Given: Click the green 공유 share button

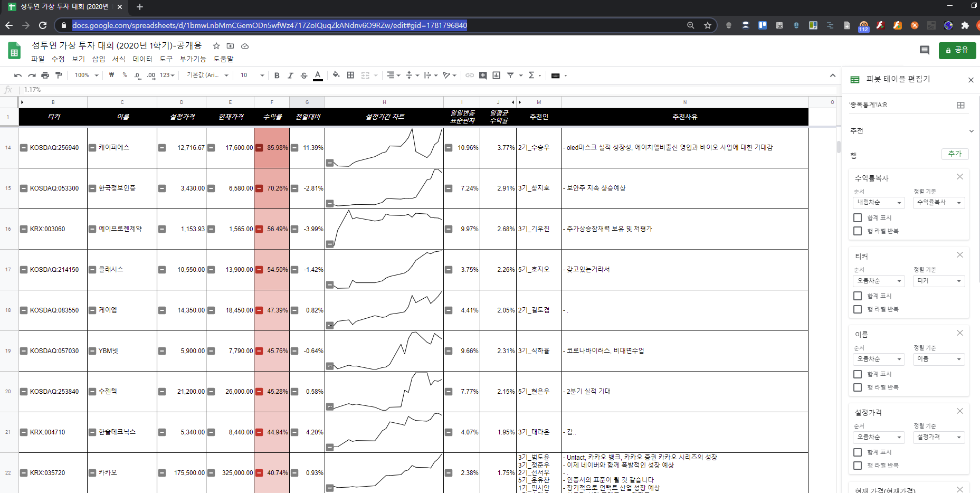Looking at the screenshot, I should point(957,50).
